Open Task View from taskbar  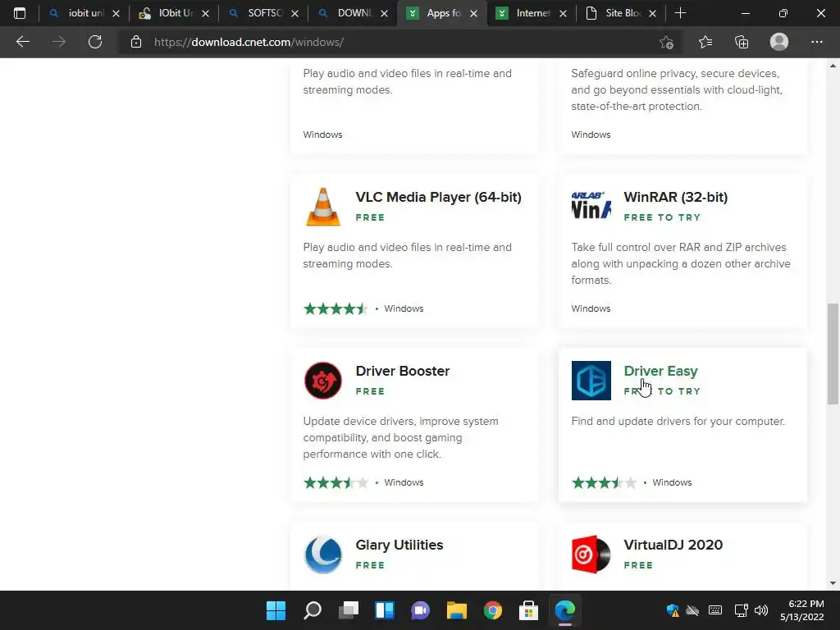[x=349, y=610]
